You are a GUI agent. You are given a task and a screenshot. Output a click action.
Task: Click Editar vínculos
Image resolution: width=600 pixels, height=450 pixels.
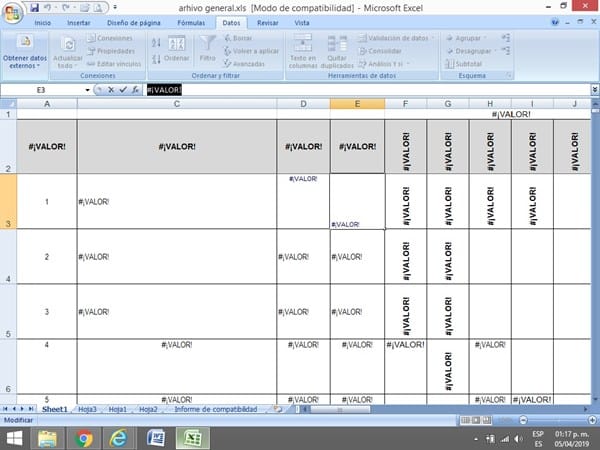pyautogui.click(x=114, y=64)
